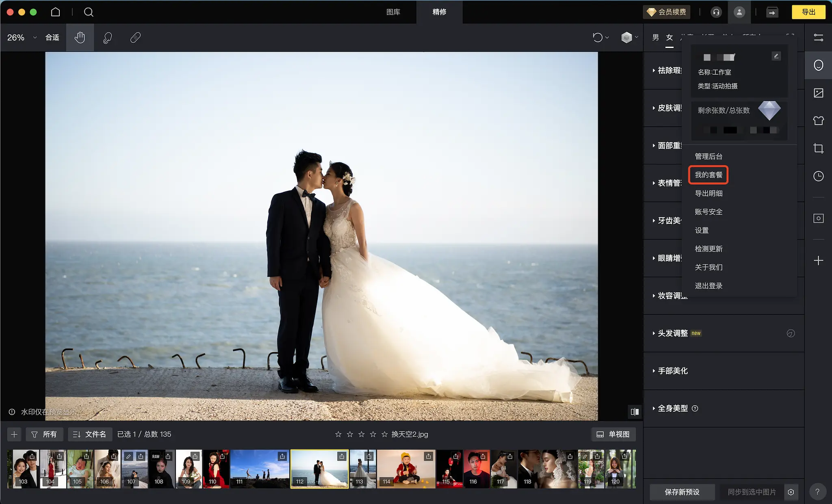This screenshot has width=832, height=504.
Task: Expand the 手部美化 section
Action: point(672,371)
